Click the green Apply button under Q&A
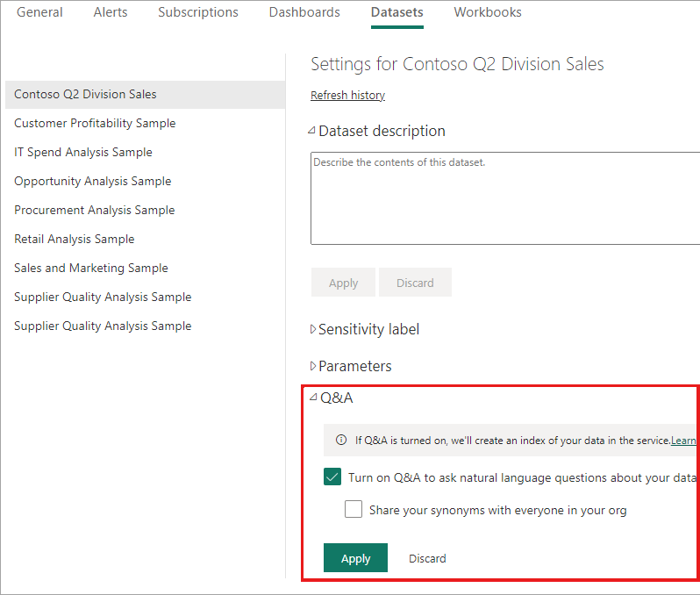The height and width of the screenshot is (595, 700). tap(355, 558)
